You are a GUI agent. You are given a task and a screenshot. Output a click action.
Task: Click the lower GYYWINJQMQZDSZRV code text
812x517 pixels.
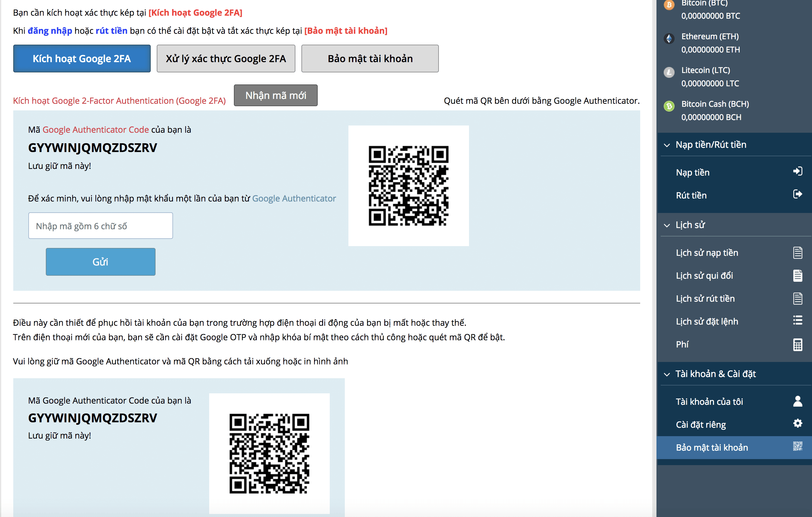coord(93,418)
